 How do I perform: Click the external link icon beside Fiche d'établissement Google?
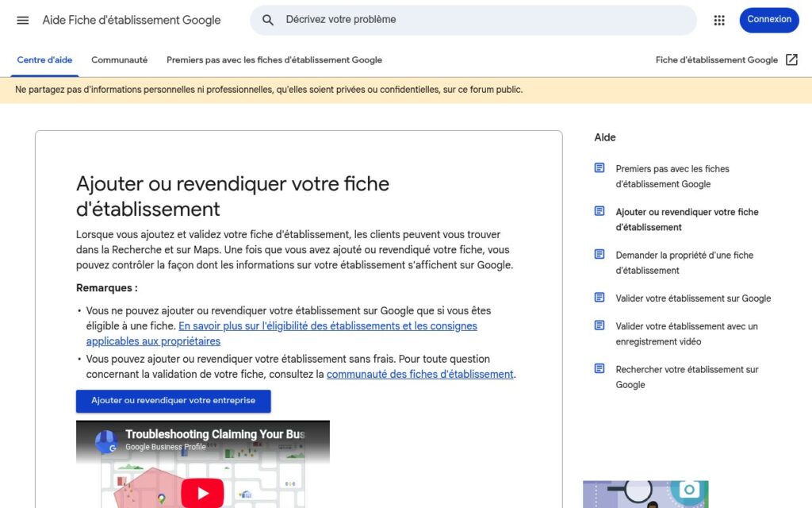[x=791, y=60]
